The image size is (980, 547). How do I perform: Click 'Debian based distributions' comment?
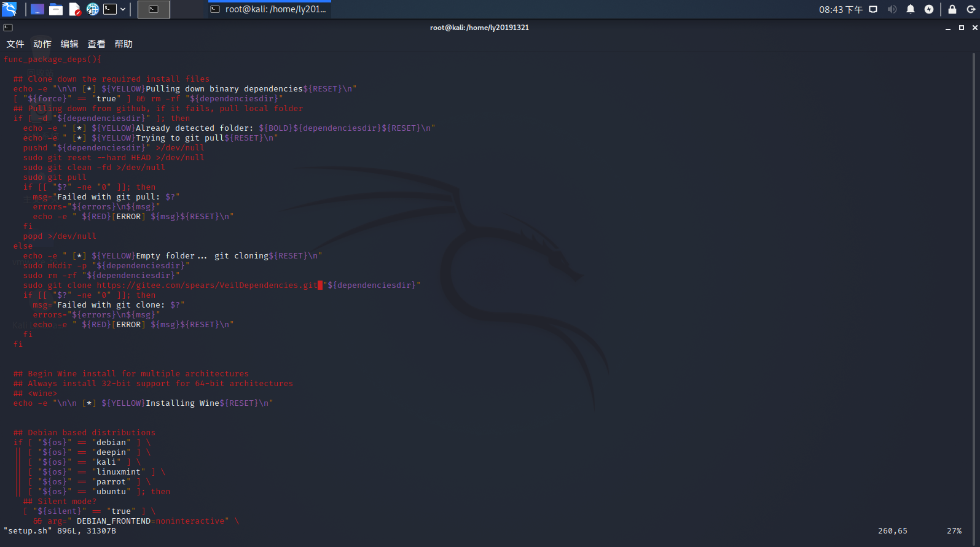[x=92, y=433]
